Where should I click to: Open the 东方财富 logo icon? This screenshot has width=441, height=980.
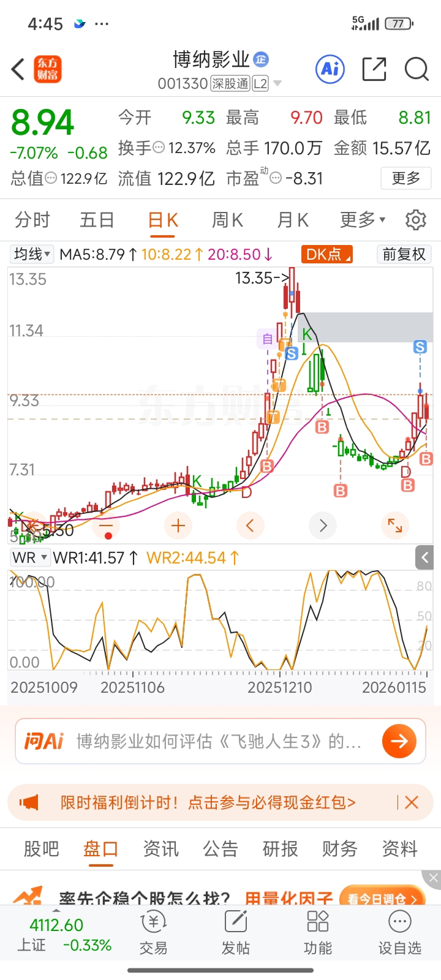coord(48,69)
